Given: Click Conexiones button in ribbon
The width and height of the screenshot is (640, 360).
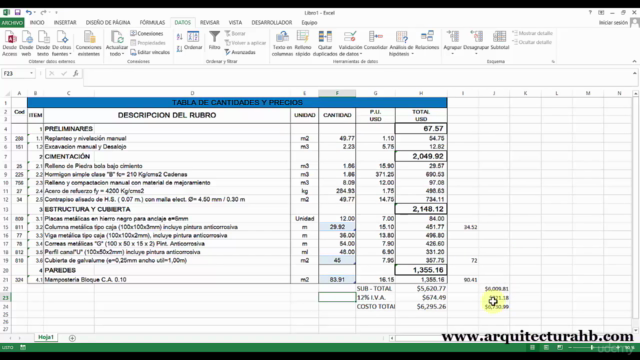Looking at the screenshot, I should pos(147,33).
